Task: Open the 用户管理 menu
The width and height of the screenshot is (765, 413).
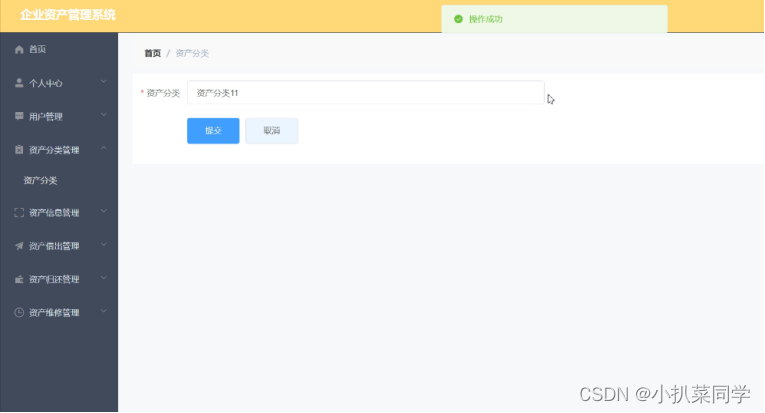Action: tap(59, 116)
